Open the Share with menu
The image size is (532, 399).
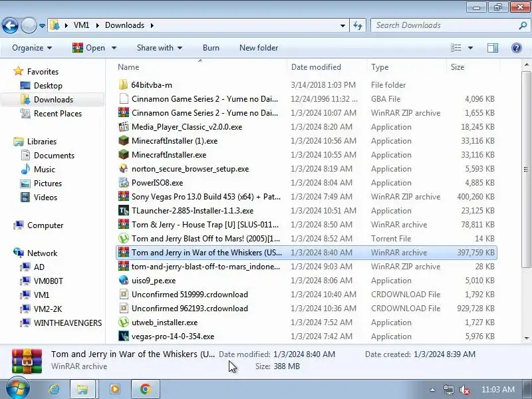click(x=160, y=48)
